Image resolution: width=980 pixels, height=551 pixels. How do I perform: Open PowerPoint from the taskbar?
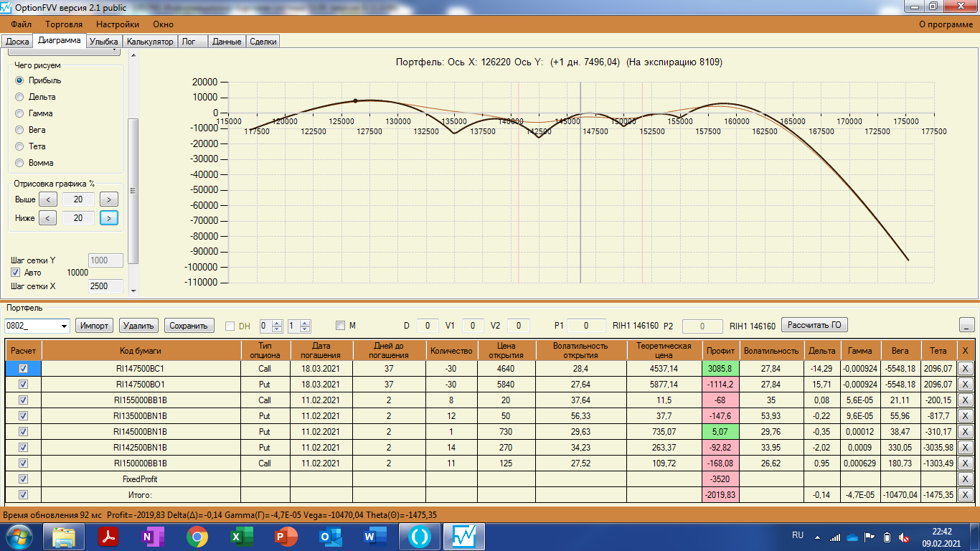click(x=286, y=537)
